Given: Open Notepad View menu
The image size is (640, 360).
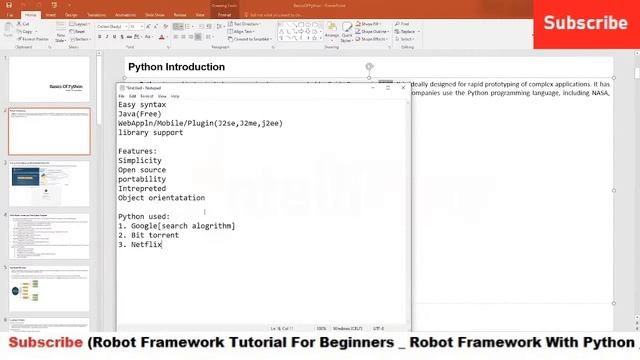Looking at the screenshot, I should point(162,96).
